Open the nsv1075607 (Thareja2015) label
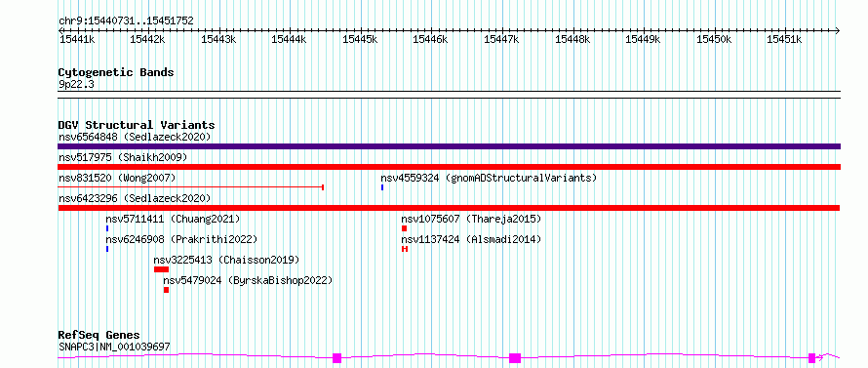This screenshot has width=868, height=368. pyautogui.click(x=471, y=219)
